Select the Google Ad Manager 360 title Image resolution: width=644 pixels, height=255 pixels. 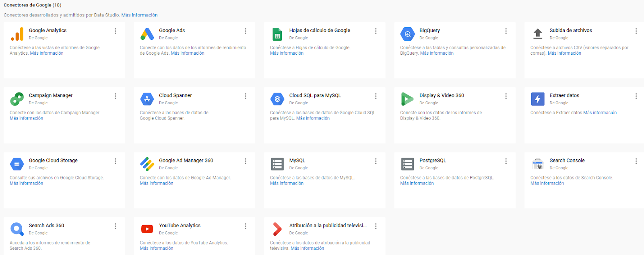point(186,160)
